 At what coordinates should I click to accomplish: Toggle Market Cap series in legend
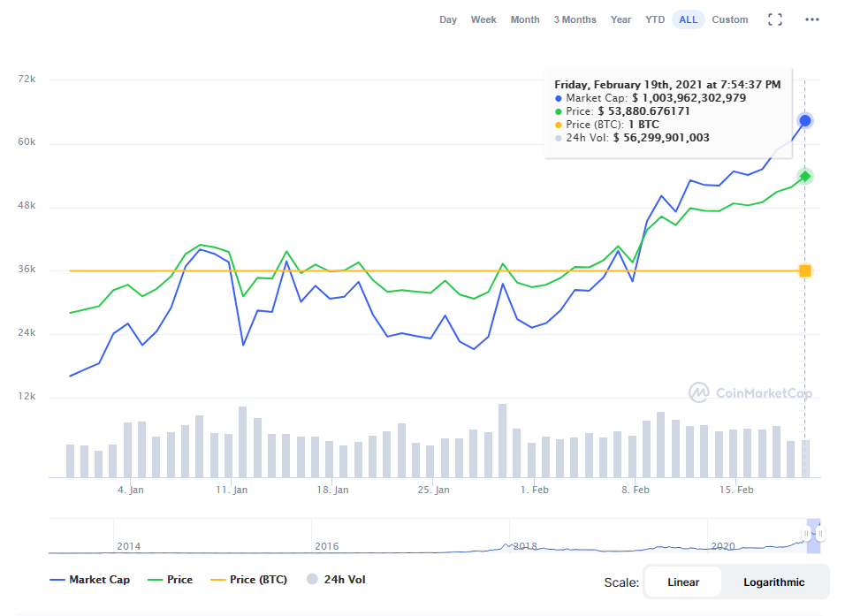click(90, 580)
